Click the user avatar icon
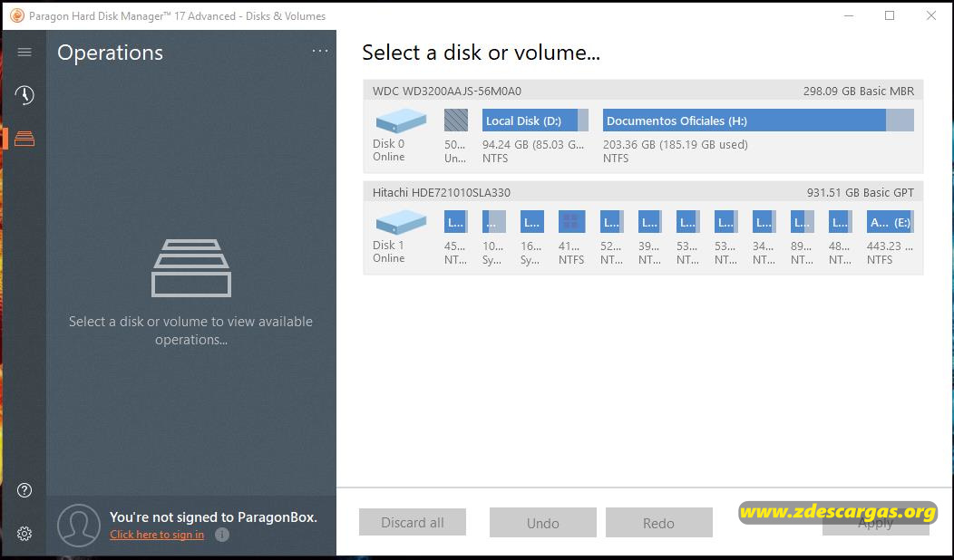The width and height of the screenshot is (954, 560). [79, 526]
